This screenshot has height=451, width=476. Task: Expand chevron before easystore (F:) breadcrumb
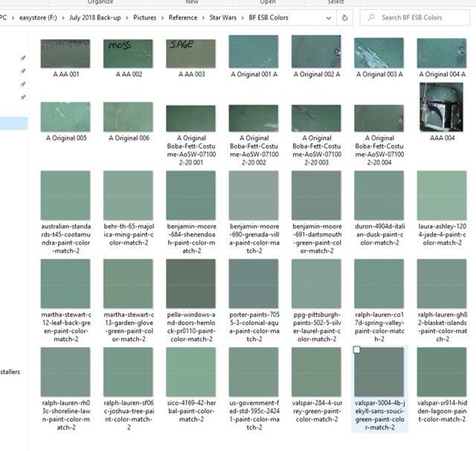[x=13, y=18]
